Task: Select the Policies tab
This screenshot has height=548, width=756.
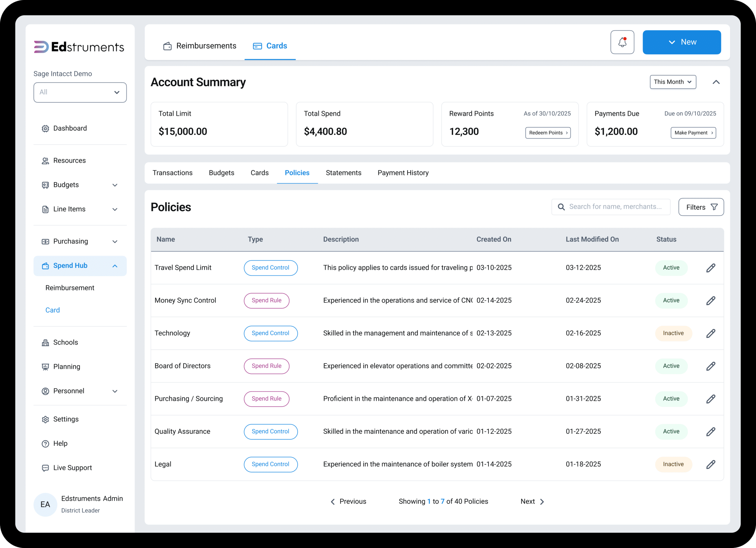Action: 297,173
